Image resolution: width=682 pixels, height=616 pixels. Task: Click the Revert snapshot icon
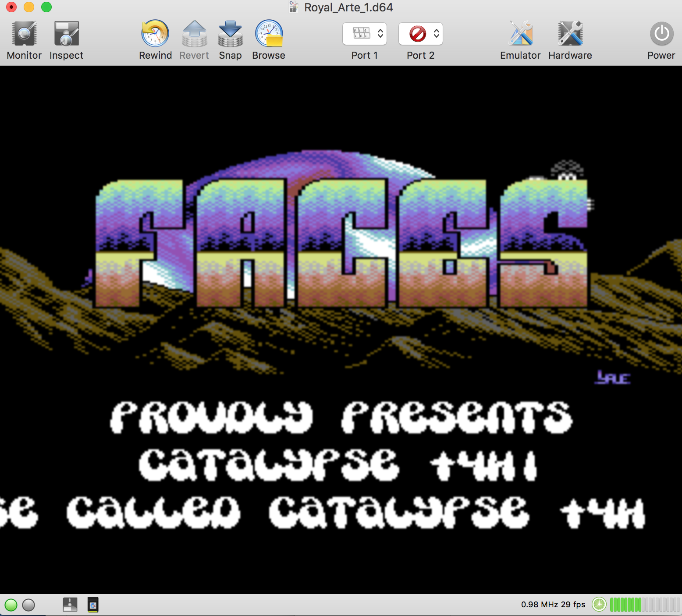[194, 34]
